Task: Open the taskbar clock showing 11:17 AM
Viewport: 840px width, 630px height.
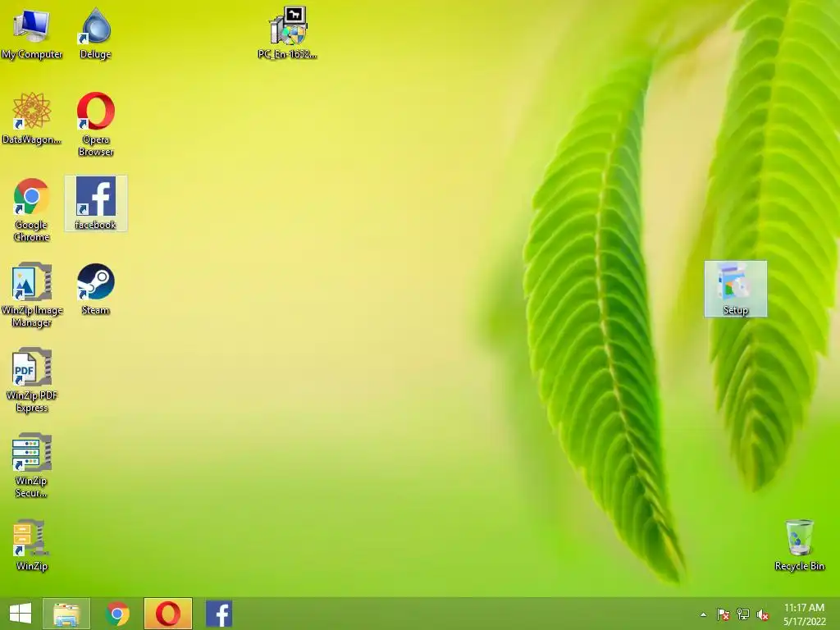Action: [x=804, y=614]
